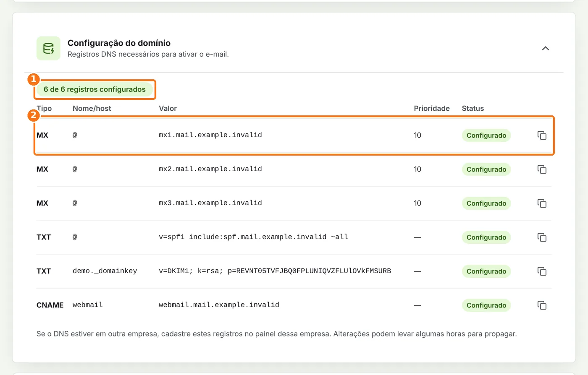
Task: Click the Configurado status of DKIM row
Action: 486,271
